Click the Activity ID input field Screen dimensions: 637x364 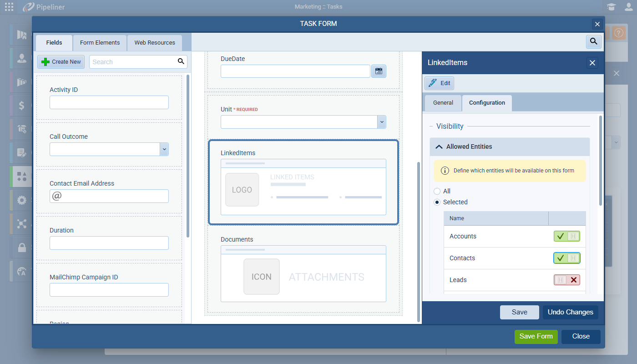tap(109, 102)
